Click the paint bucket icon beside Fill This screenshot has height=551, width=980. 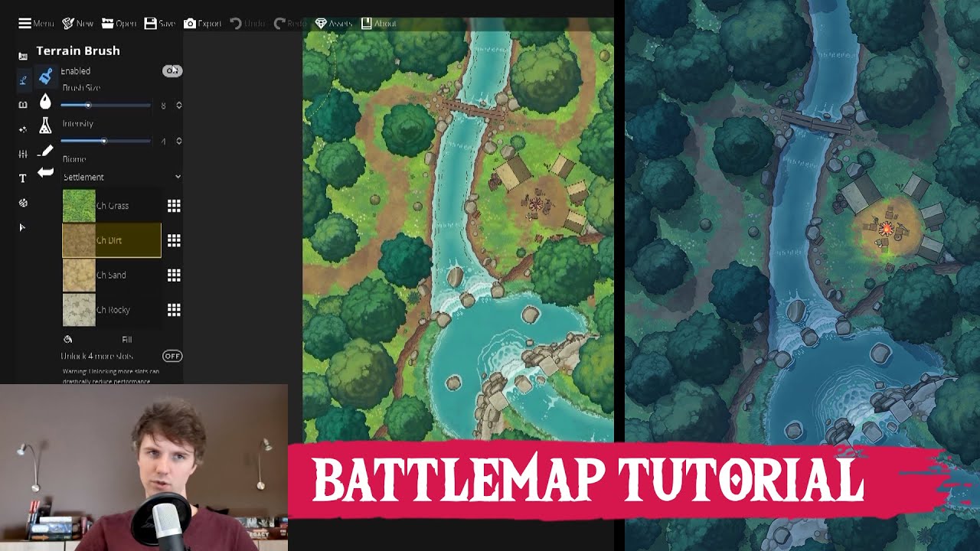point(67,339)
